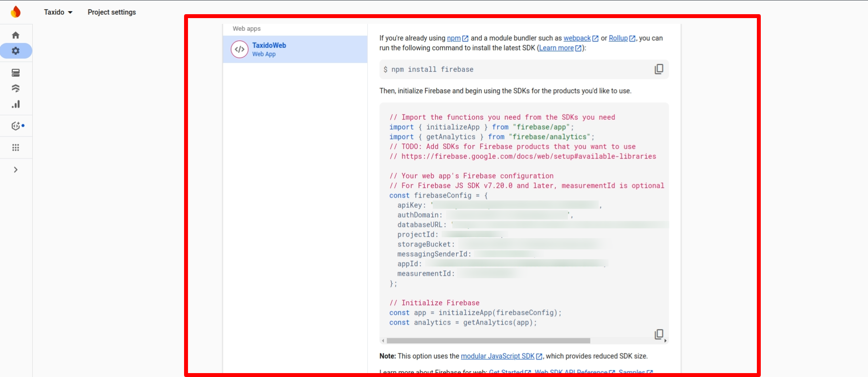The width and height of the screenshot is (868, 377).
Task: Open the webpack link
Action: pyautogui.click(x=577, y=38)
